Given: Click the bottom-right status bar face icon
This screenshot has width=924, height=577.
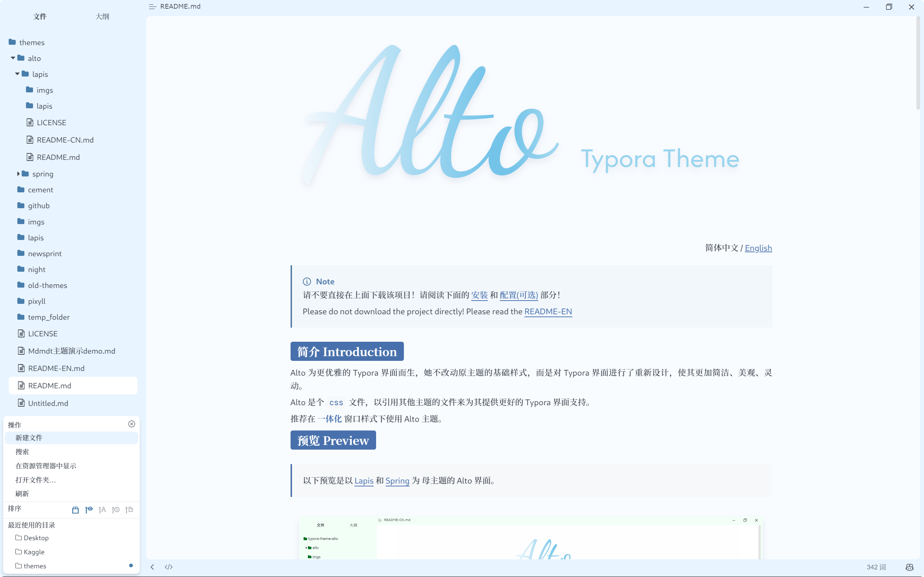Looking at the screenshot, I should [909, 567].
